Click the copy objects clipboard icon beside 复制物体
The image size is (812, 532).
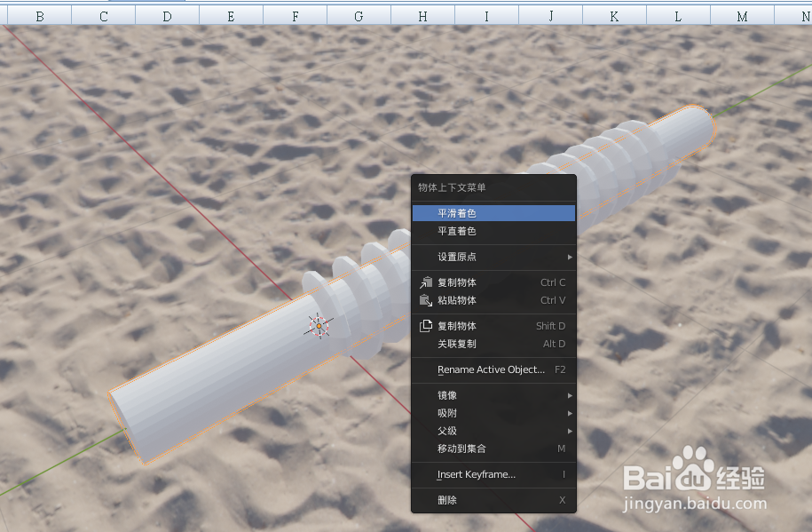[x=424, y=282]
